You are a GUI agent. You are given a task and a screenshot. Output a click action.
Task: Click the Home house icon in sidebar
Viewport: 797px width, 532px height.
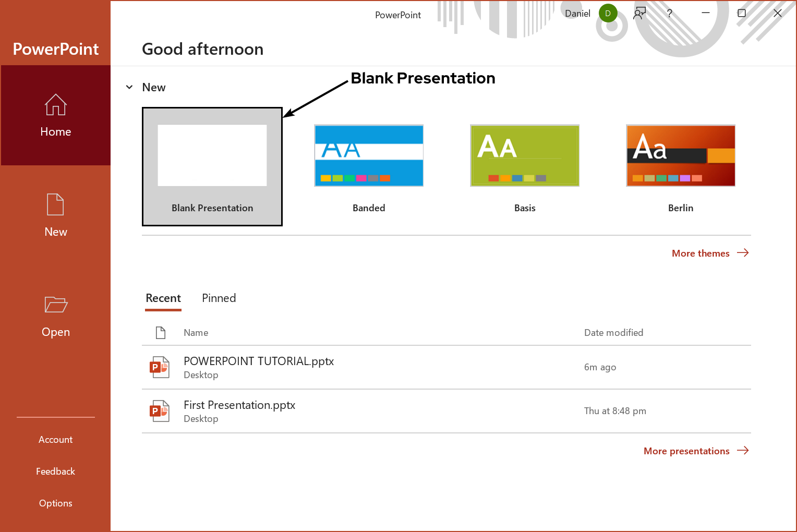coord(55,105)
